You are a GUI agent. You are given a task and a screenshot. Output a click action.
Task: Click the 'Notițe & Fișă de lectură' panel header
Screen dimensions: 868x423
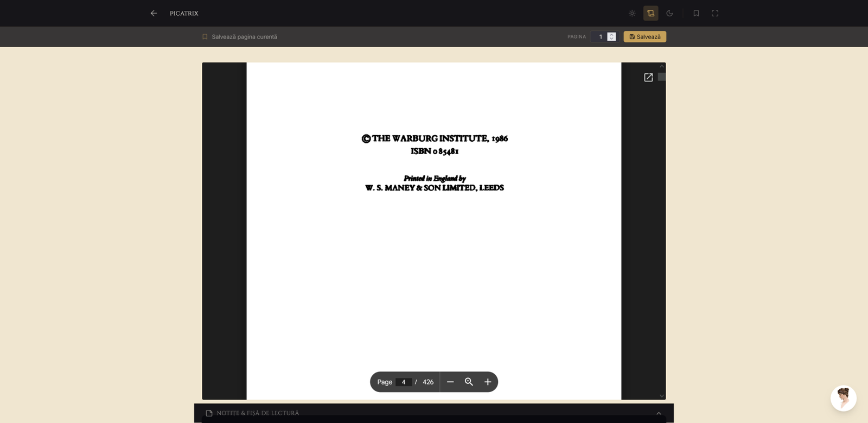point(434,413)
